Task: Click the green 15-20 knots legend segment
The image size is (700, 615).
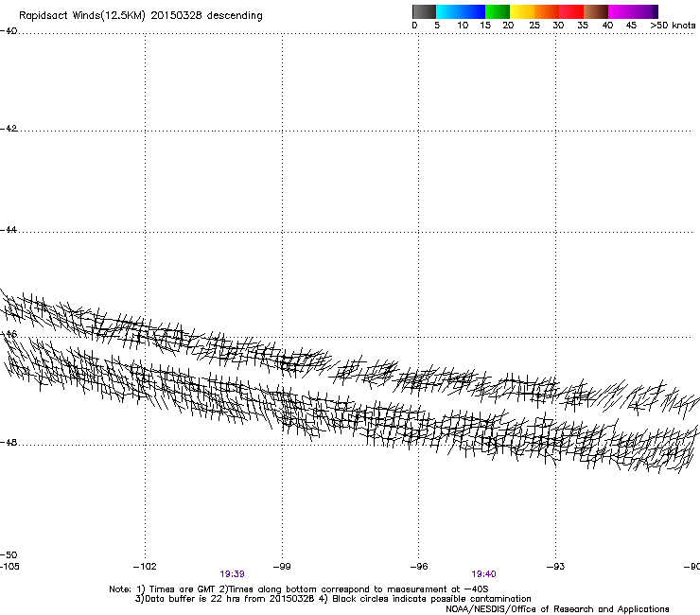Action: (498, 11)
